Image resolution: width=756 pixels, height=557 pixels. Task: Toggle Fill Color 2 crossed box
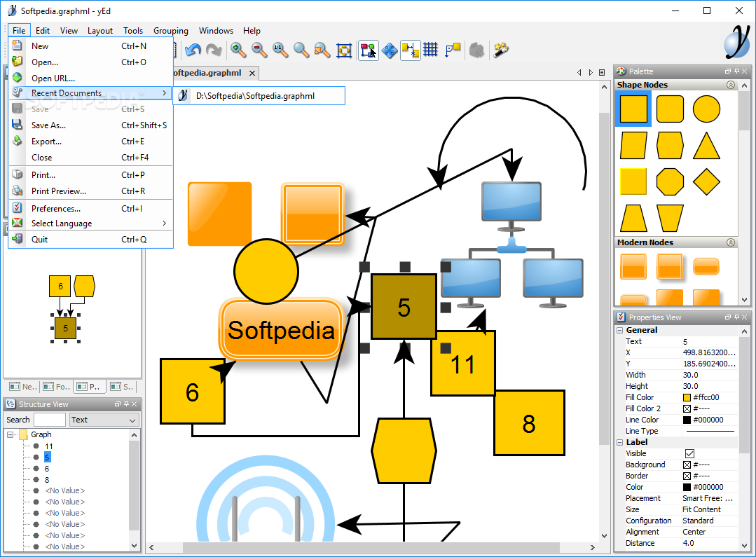(687, 408)
